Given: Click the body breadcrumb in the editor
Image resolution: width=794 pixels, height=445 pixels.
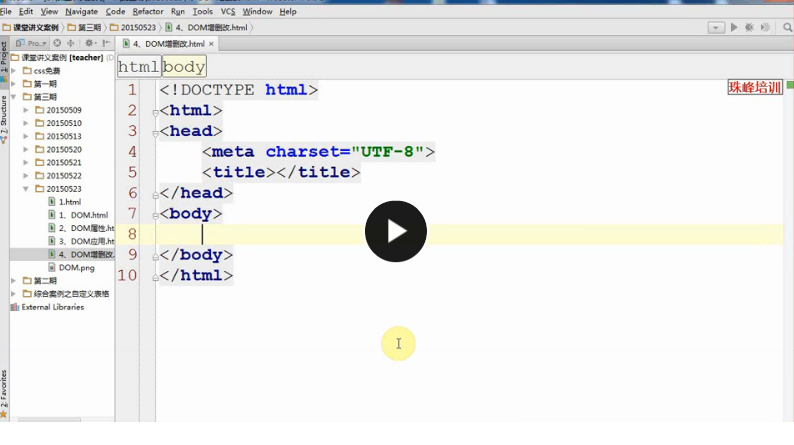Looking at the screenshot, I should tap(184, 67).
